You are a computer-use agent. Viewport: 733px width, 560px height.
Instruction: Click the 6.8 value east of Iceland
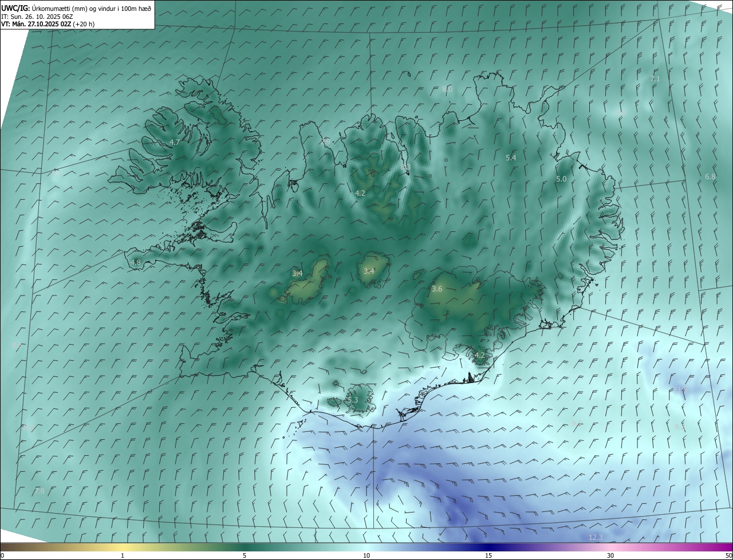coord(710,177)
